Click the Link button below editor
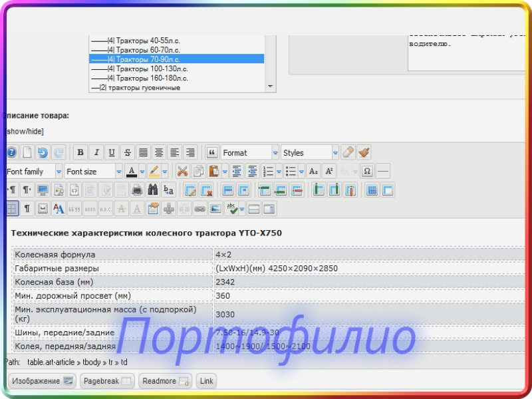 click(206, 381)
